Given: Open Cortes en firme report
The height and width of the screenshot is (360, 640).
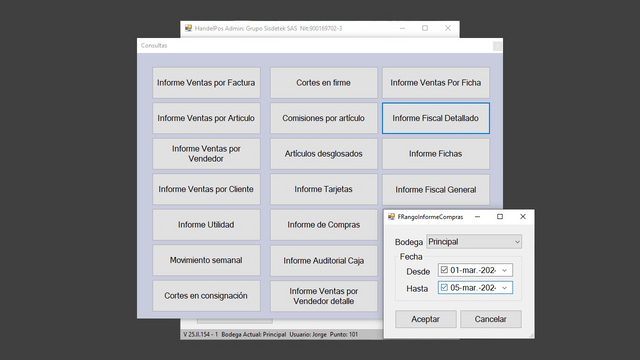Looking at the screenshot, I should click(x=324, y=83).
